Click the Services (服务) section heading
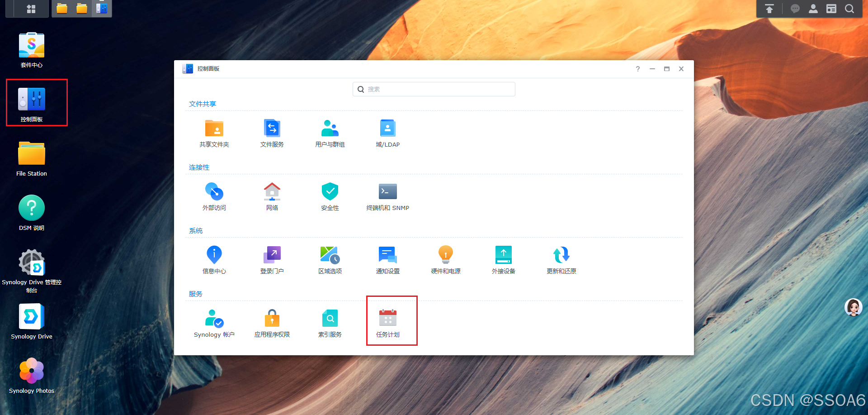Image resolution: width=868 pixels, height=415 pixels. (x=196, y=294)
